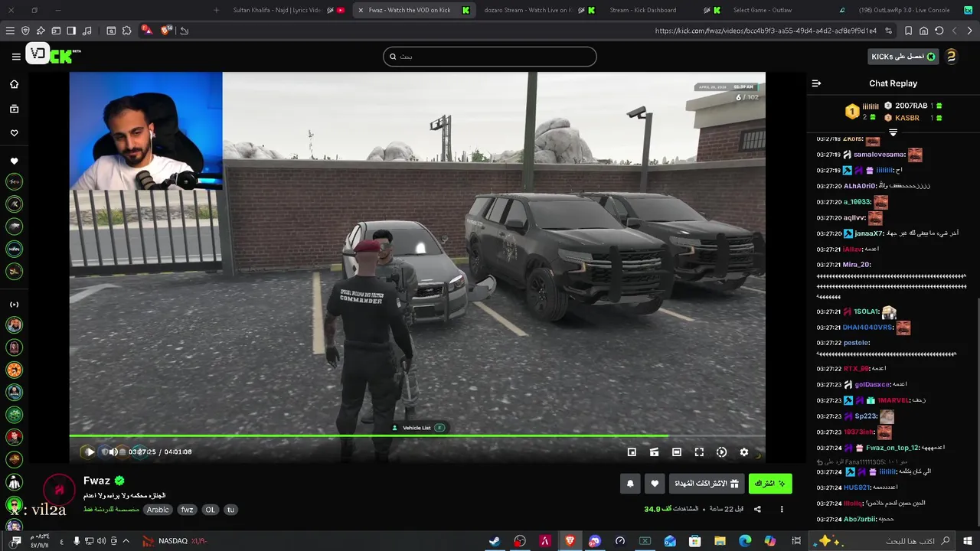This screenshot has height=551, width=980.
Task: Toggle notification bell for Fwaz
Action: click(x=630, y=484)
